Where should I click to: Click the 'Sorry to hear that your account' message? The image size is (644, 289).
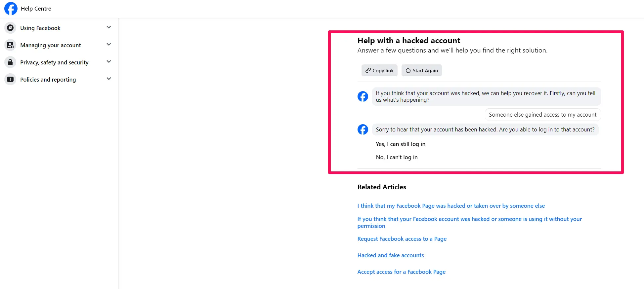pos(485,129)
